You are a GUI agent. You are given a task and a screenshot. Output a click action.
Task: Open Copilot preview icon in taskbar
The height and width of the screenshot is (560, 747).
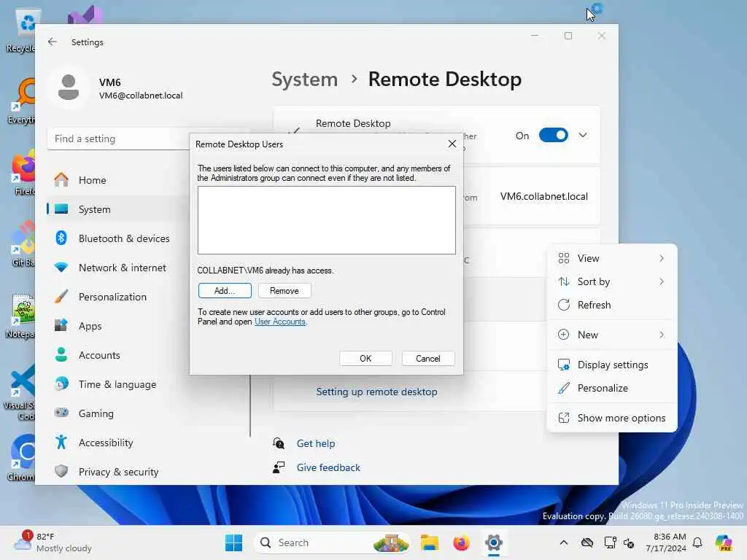724,542
